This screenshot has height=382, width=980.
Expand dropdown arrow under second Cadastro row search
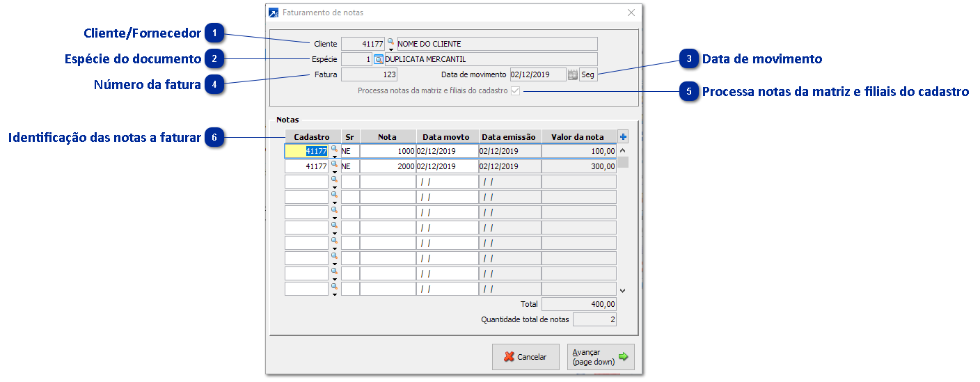[x=334, y=172]
